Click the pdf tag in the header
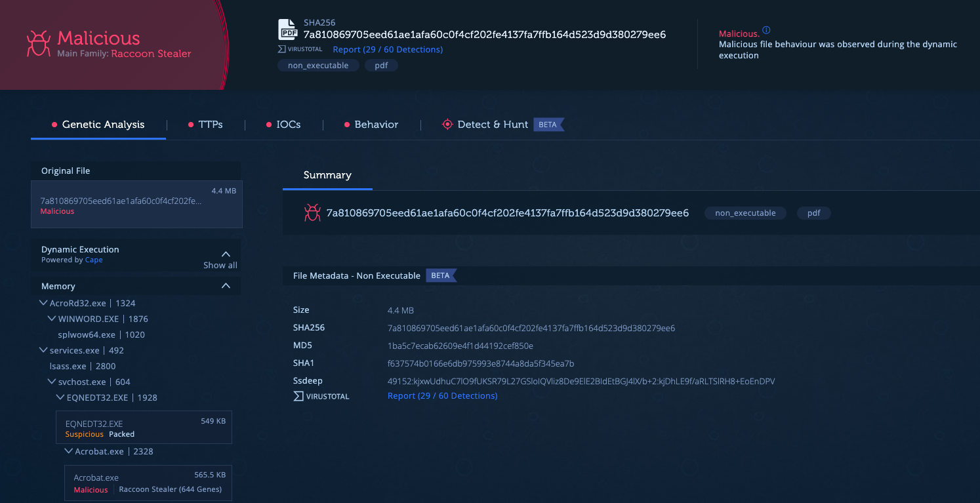 [381, 66]
